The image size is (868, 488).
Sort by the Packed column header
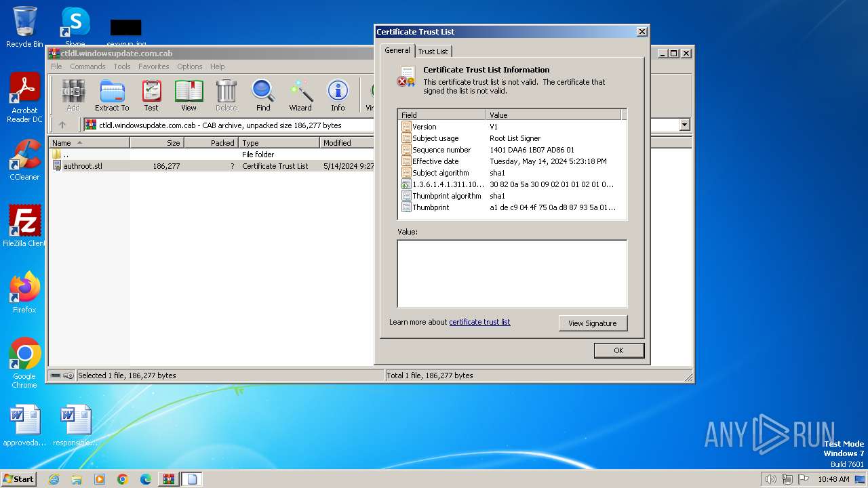211,143
